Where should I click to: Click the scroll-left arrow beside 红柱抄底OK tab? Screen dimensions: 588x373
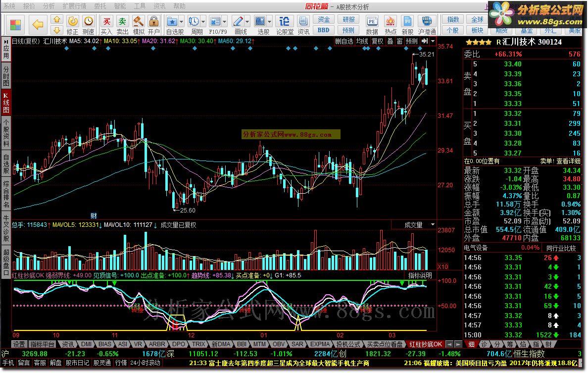pyautogui.click(x=450, y=344)
